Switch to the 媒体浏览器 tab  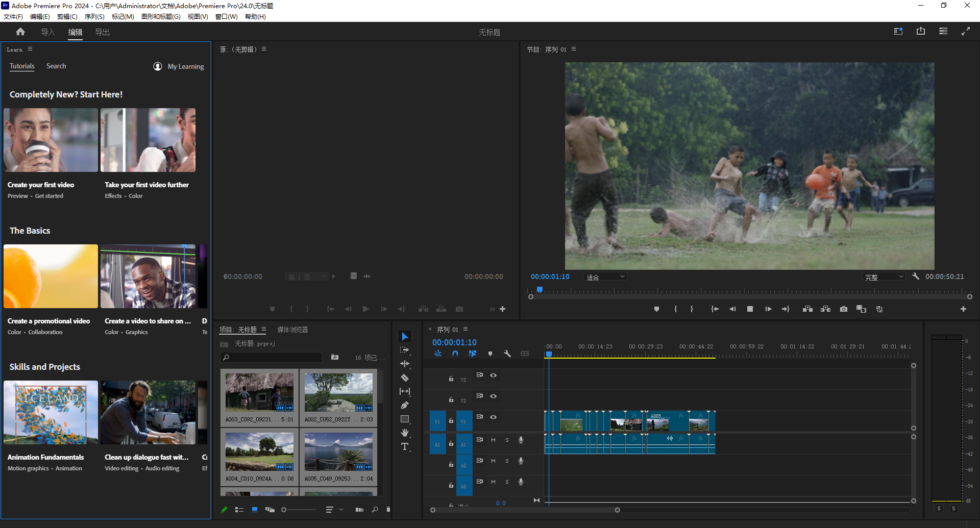pos(292,329)
